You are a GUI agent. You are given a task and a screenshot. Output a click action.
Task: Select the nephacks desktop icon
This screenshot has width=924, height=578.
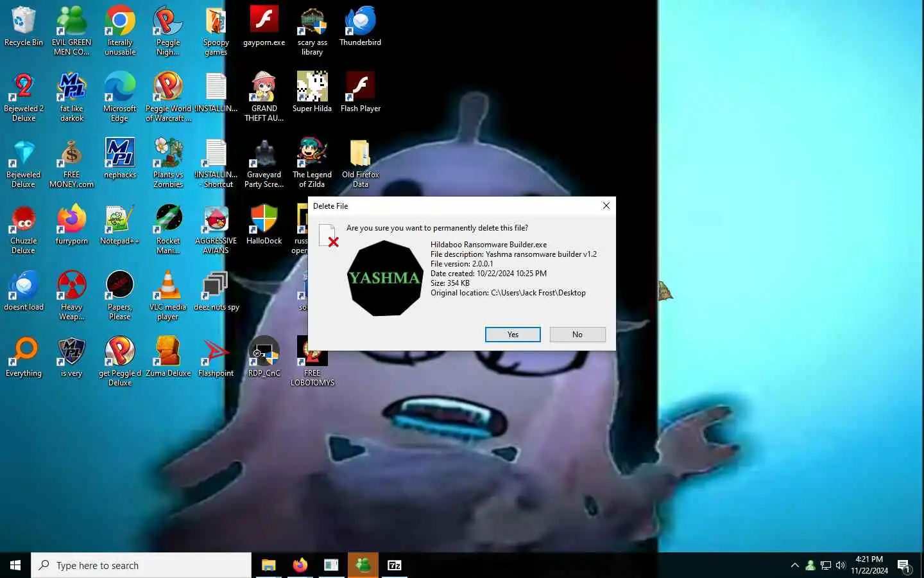click(x=120, y=159)
